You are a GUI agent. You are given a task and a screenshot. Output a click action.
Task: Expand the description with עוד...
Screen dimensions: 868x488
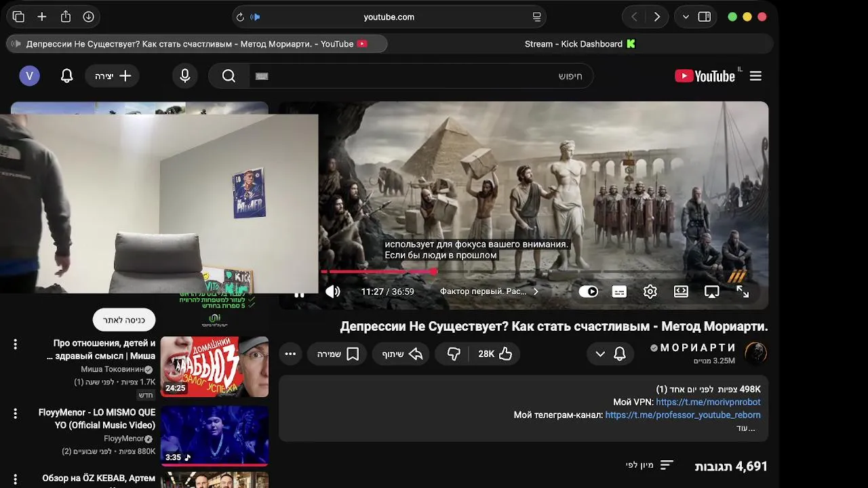coord(746,428)
